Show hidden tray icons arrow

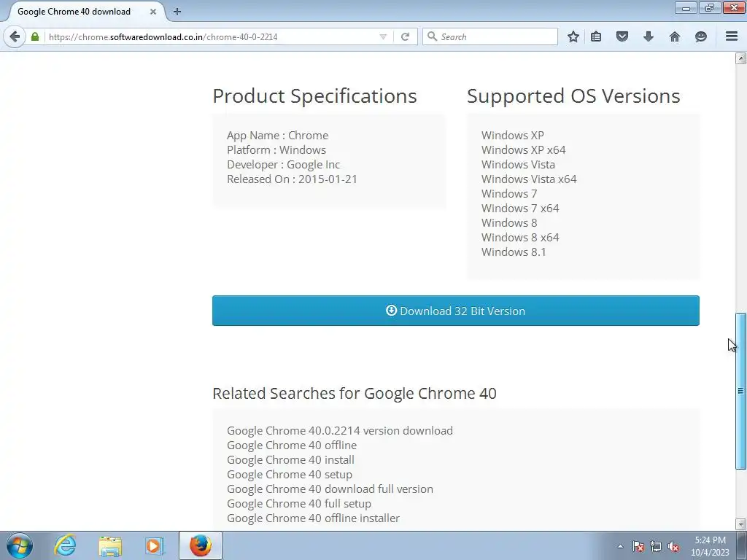[620, 546]
